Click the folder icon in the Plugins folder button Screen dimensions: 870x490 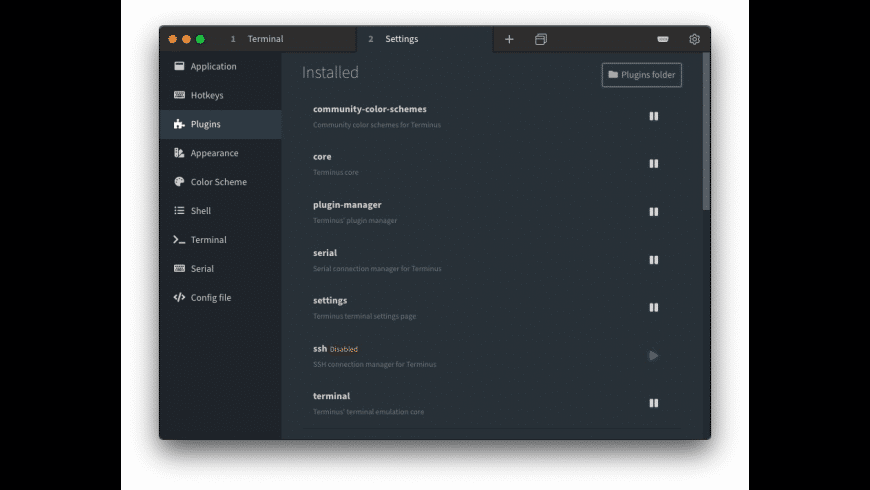[x=613, y=74]
